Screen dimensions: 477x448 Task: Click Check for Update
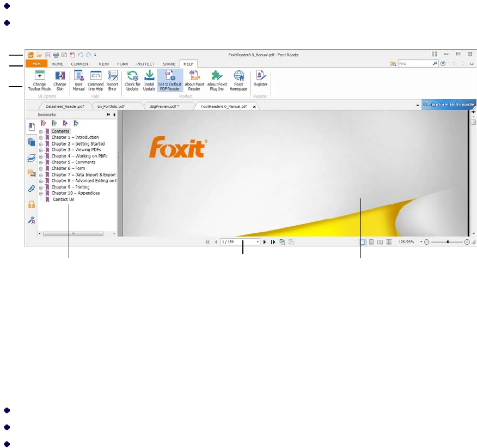(132, 81)
